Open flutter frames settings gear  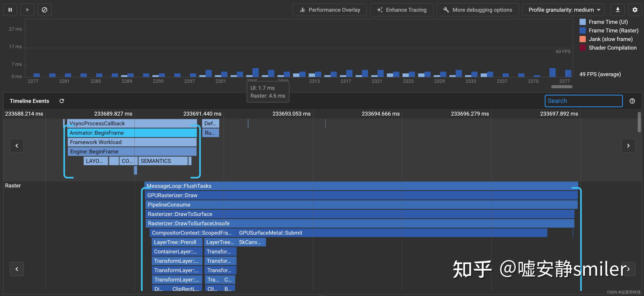635,10
